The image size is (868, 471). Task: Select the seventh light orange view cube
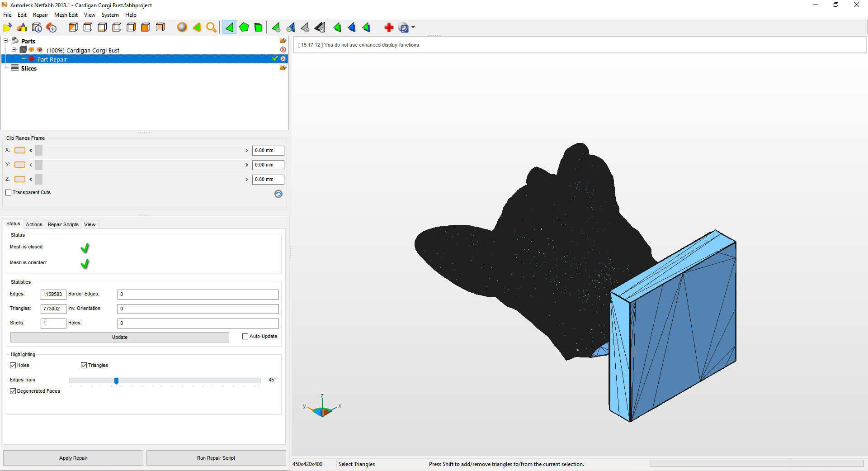coord(160,28)
